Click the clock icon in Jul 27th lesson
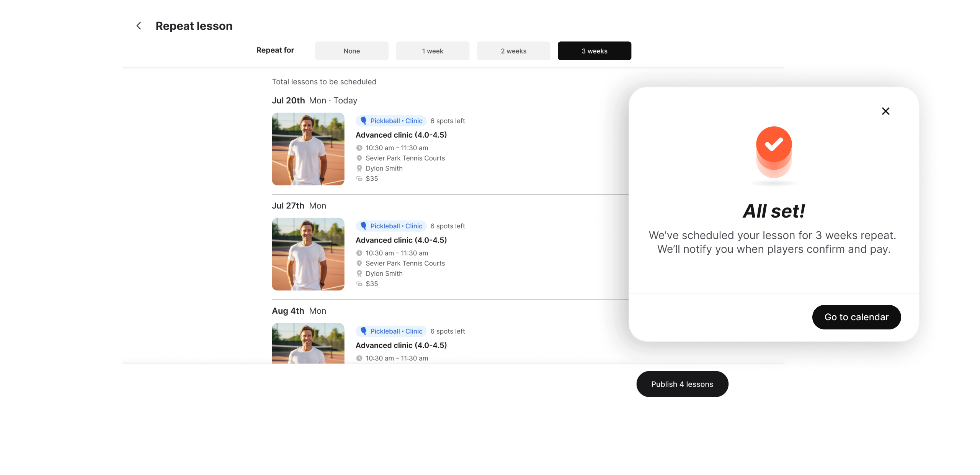The width and height of the screenshot is (980, 475). click(x=359, y=253)
